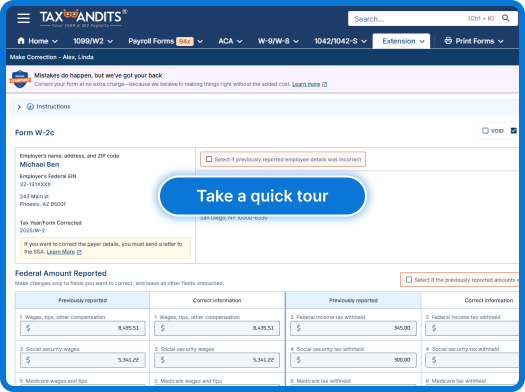Click the 94x badge on Payroll Forms
The height and width of the screenshot is (392, 525).
point(185,41)
